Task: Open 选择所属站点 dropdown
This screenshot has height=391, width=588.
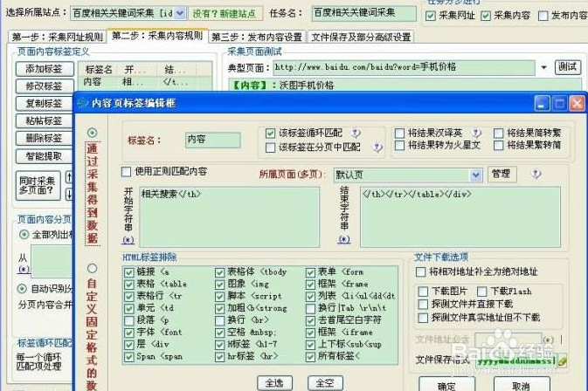Action: click(x=180, y=13)
